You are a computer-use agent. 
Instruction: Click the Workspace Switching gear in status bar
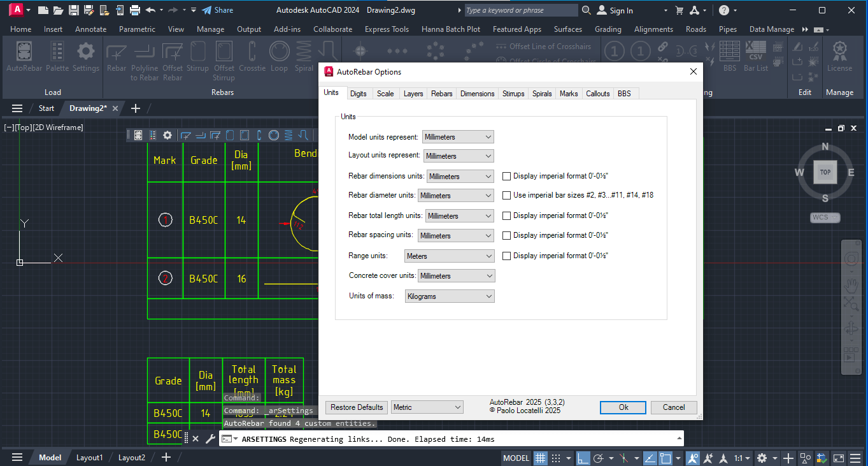762,458
